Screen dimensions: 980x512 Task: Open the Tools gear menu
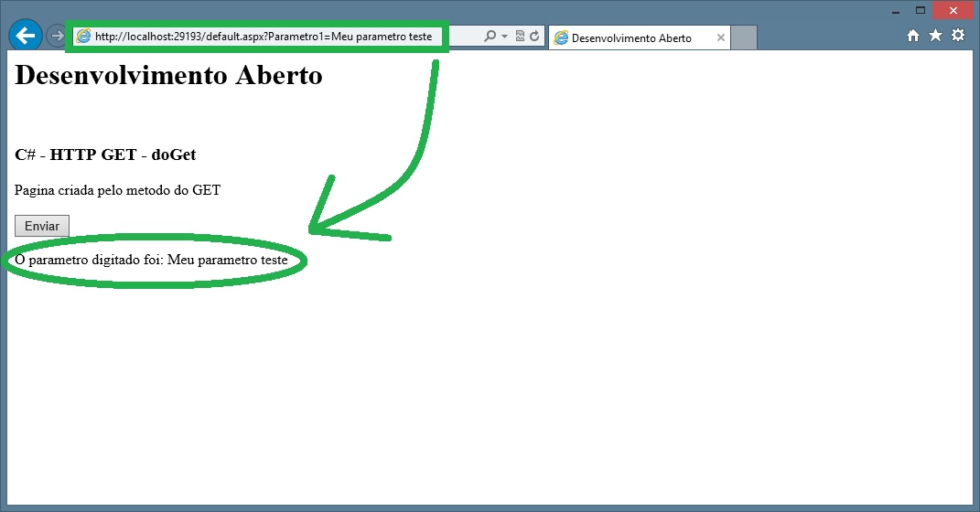(958, 36)
